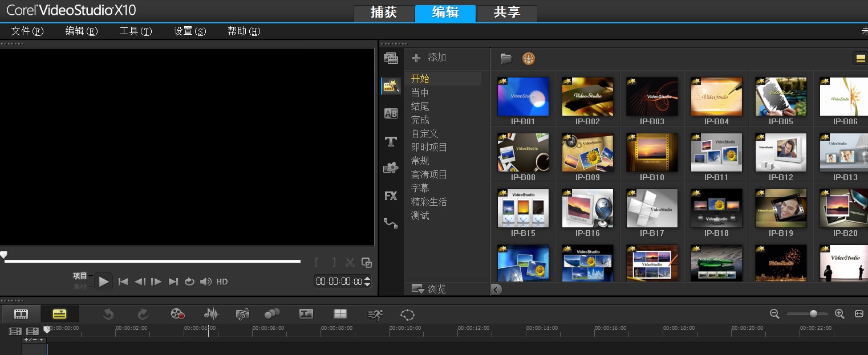Expand the +/- tracks dropdown
This screenshot has width=868, height=355.
tap(34, 340)
